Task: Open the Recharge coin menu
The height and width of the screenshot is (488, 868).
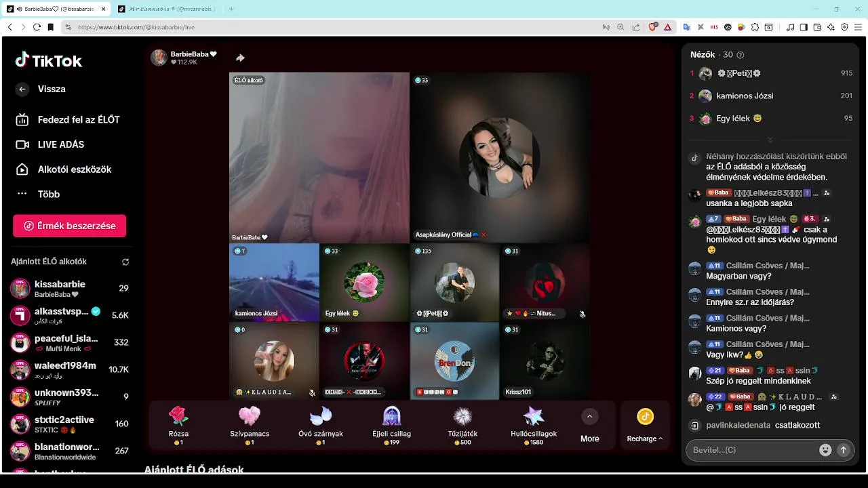Action: [x=645, y=426]
